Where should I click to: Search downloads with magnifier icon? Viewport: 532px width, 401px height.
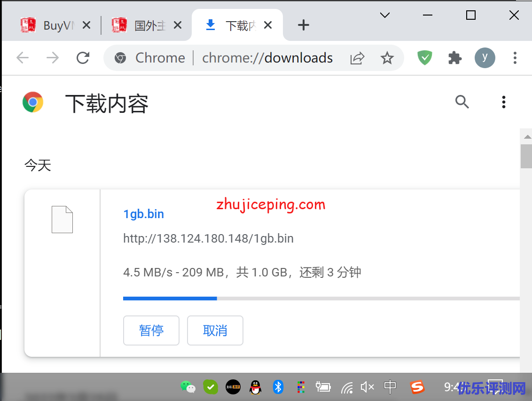point(462,102)
